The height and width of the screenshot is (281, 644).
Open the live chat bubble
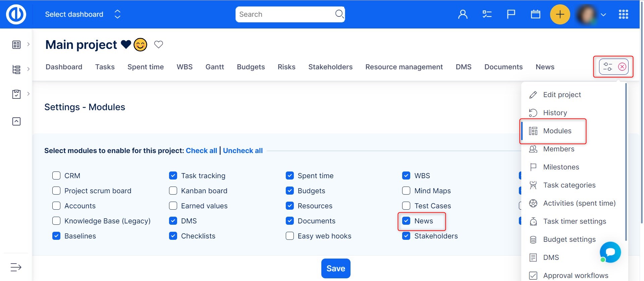pyautogui.click(x=610, y=252)
